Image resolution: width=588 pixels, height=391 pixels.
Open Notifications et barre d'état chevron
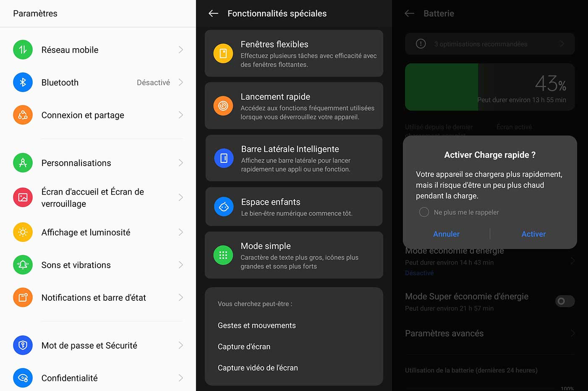pyautogui.click(x=181, y=297)
